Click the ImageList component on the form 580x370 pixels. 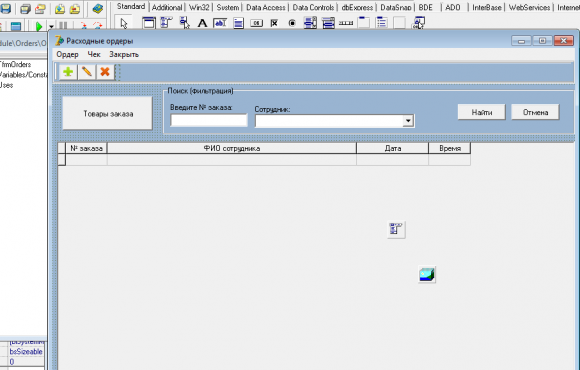[x=427, y=275]
